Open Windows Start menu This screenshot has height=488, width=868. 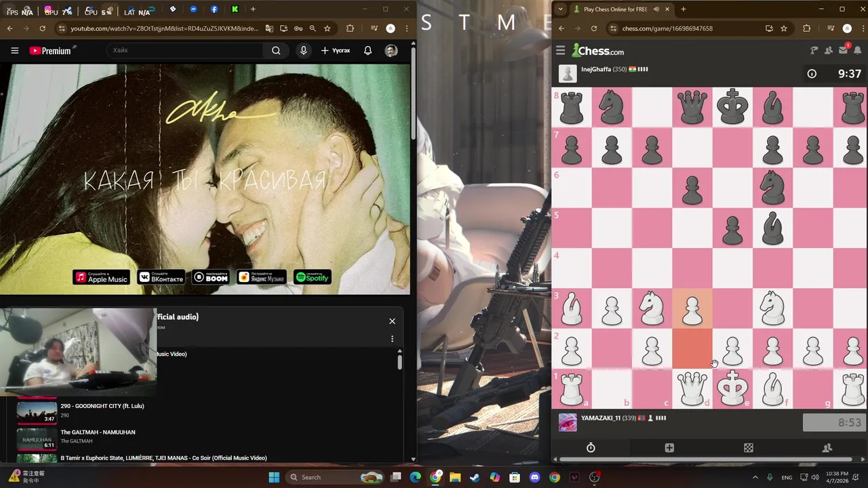(274, 477)
